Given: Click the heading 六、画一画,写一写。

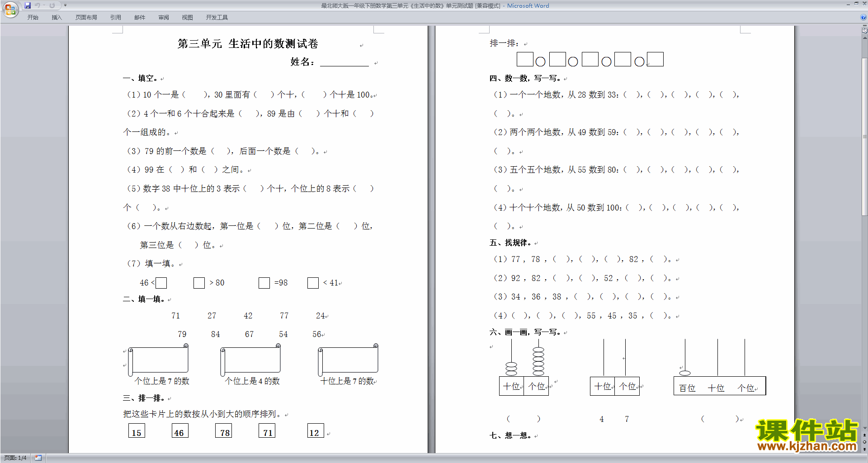Looking at the screenshot, I should tap(526, 332).
